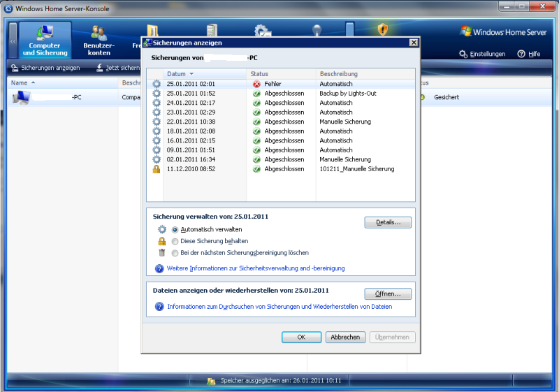Screen dimensions: 559x392
Task: Switch to the Benutzerkonten tab
Action: tap(99, 41)
